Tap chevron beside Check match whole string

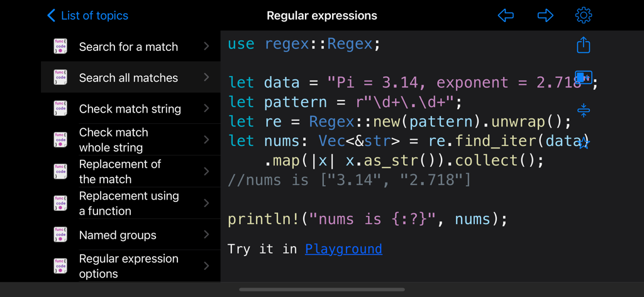point(206,140)
